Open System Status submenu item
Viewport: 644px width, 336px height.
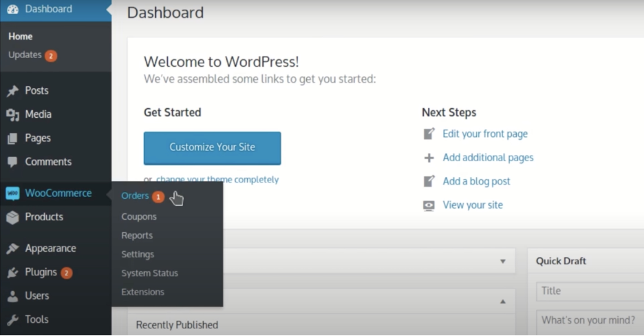click(x=149, y=273)
